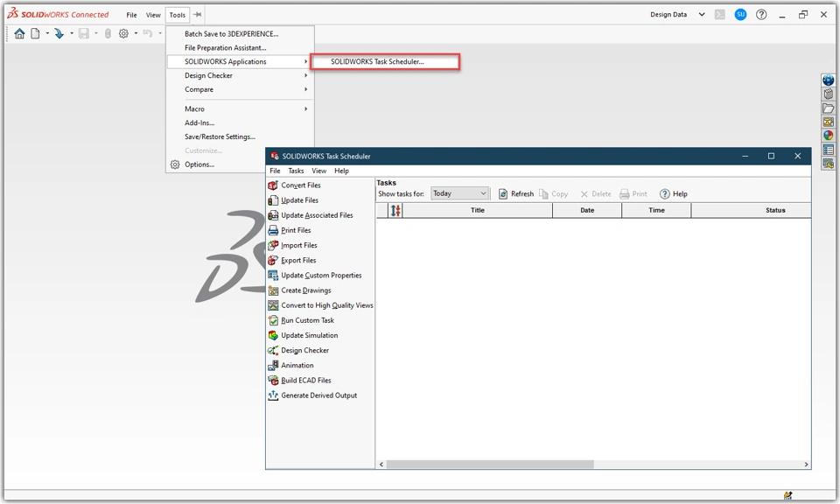Click Update Custom Properties link
The image size is (840, 504).
321,276
